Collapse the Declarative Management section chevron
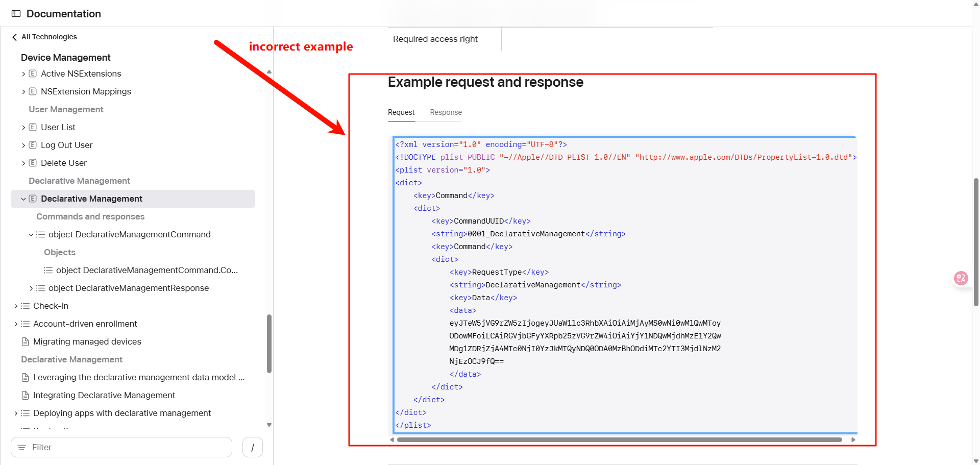This screenshot has width=980, height=465. coord(23,199)
